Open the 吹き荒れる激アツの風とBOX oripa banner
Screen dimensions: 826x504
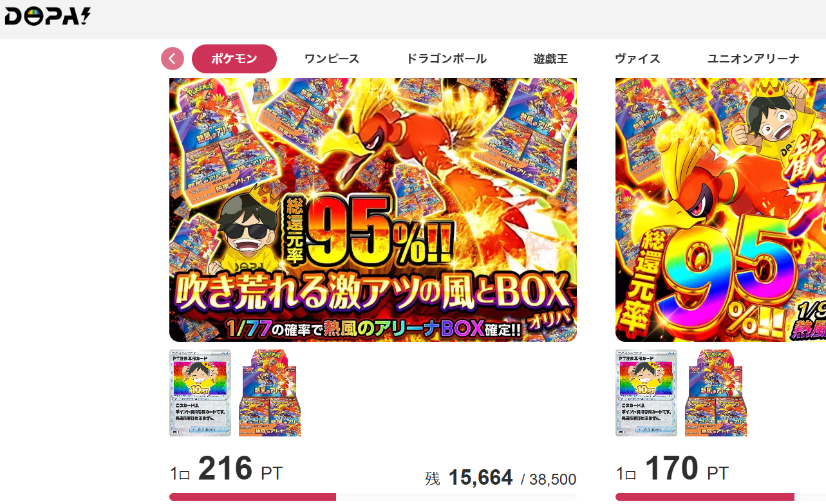[373, 210]
